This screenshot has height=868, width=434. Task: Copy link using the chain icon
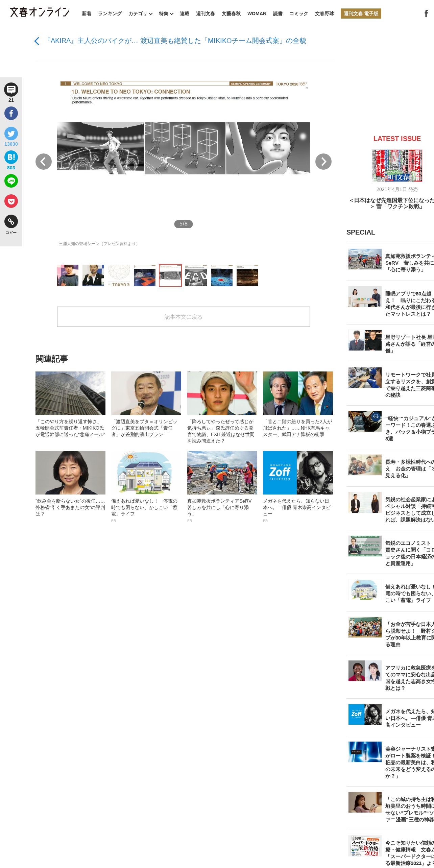(x=11, y=221)
